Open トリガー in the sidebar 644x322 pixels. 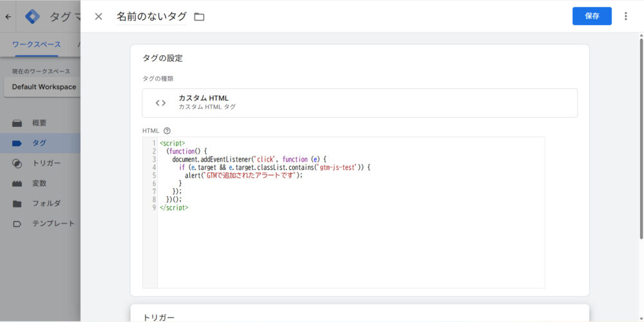click(46, 163)
